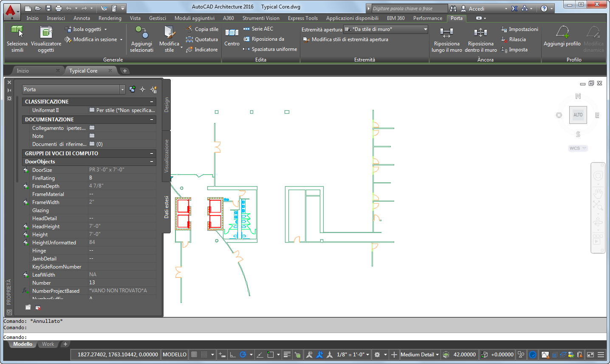Click the Quick Select icon in properties palette
The image size is (610, 364).
(153, 90)
